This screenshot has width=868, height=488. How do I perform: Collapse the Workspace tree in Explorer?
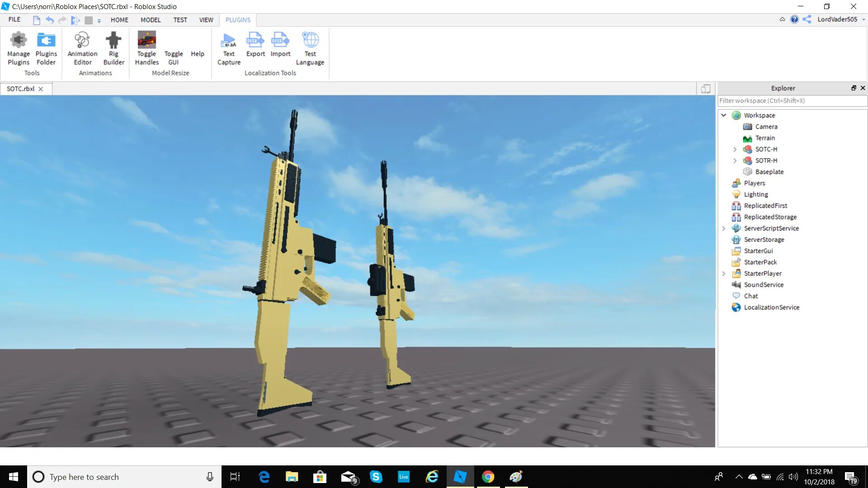click(724, 115)
